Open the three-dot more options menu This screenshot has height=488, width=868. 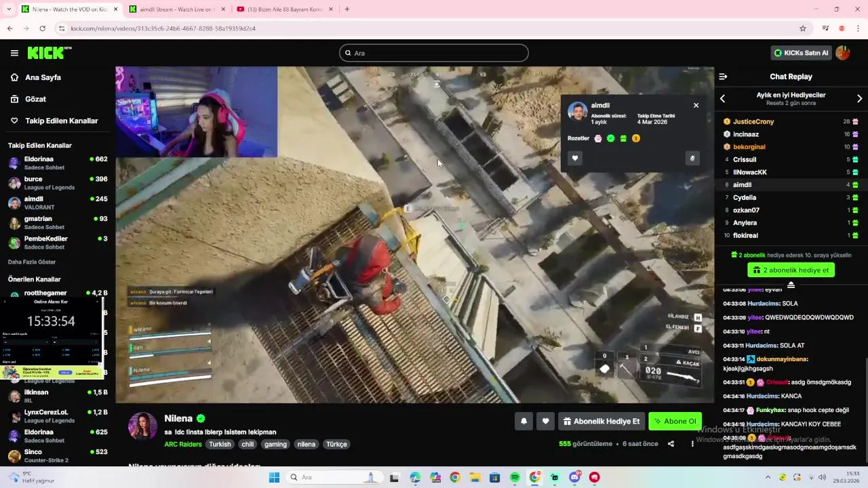pos(692,444)
